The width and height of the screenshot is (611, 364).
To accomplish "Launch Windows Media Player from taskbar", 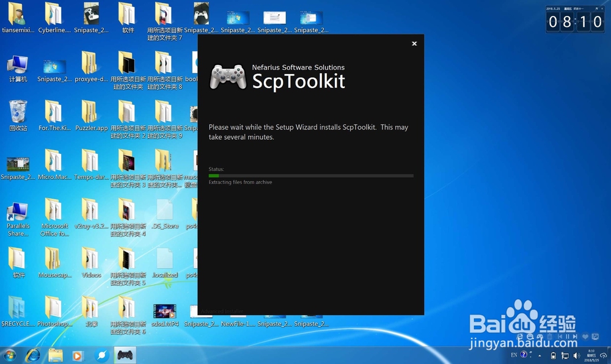I will [77, 355].
